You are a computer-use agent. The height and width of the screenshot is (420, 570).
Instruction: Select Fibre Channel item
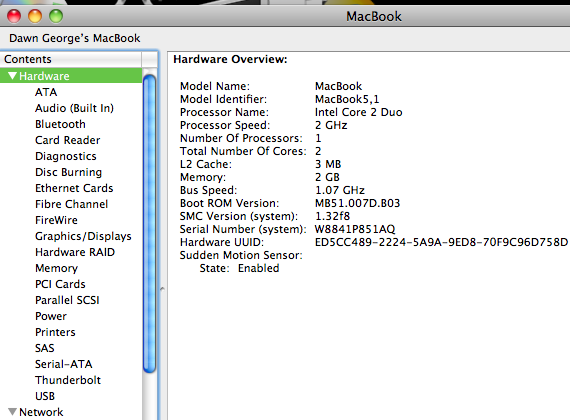tap(71, 204)
